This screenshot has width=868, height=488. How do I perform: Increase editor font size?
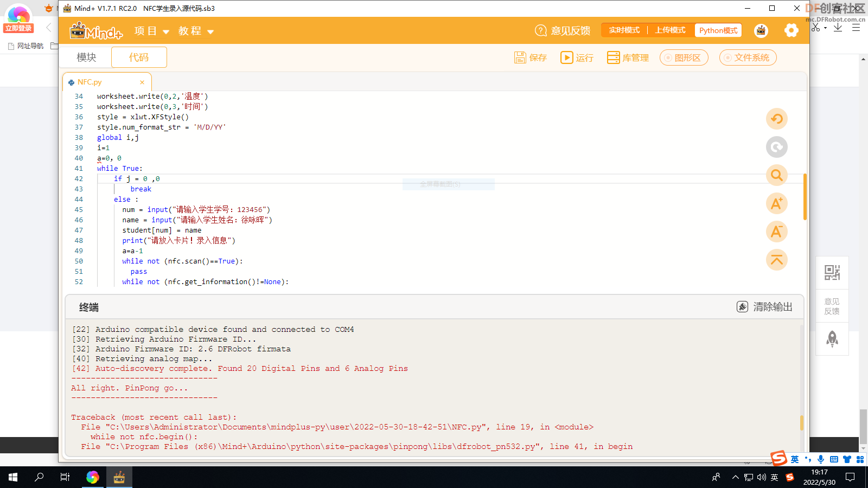tap(777, 203)
